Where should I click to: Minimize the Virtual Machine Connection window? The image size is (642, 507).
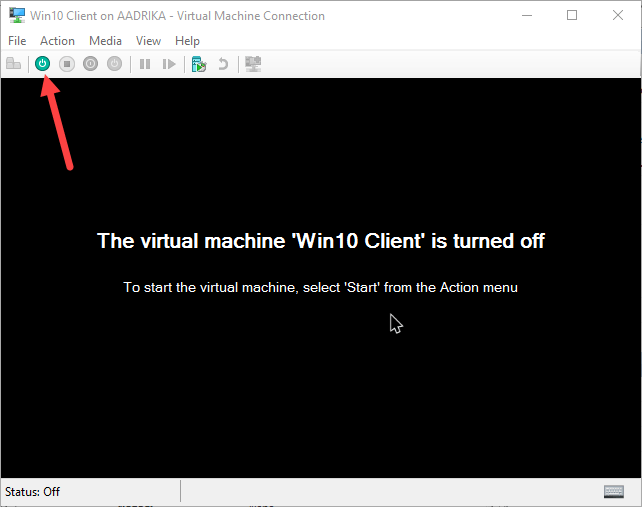(x=527, y=16)
